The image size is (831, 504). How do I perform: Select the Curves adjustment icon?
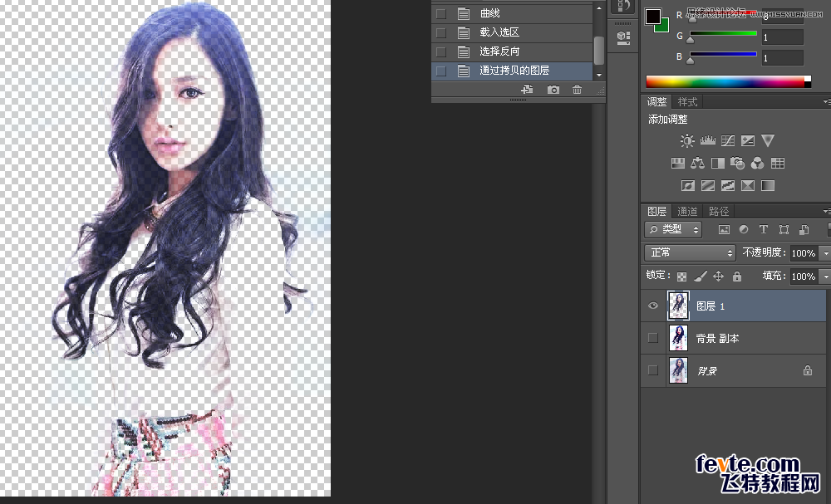tap(727, 141)
